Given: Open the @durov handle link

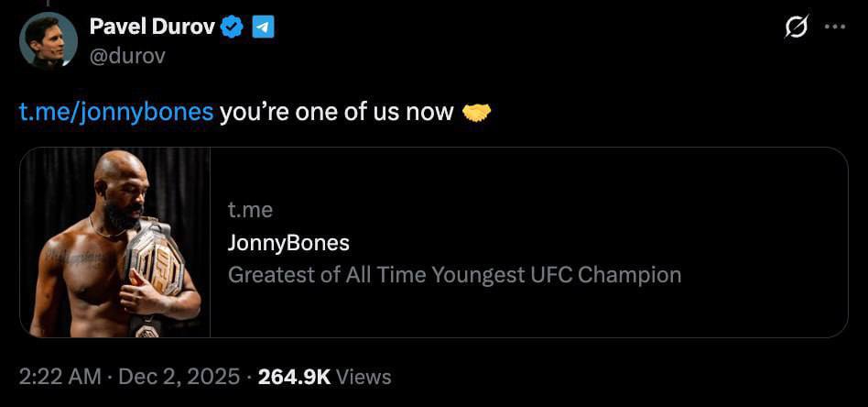Looking at the screenshot, I should coord(127,57).
